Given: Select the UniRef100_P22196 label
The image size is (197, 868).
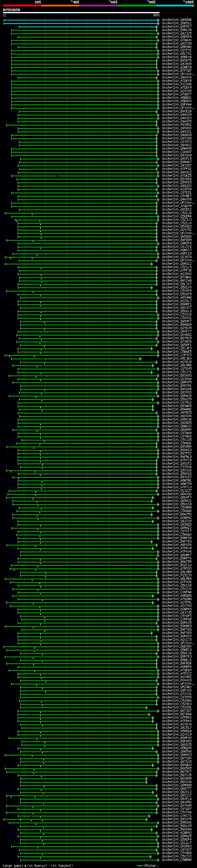Looking at the screenshot, I should click(177, 84).
